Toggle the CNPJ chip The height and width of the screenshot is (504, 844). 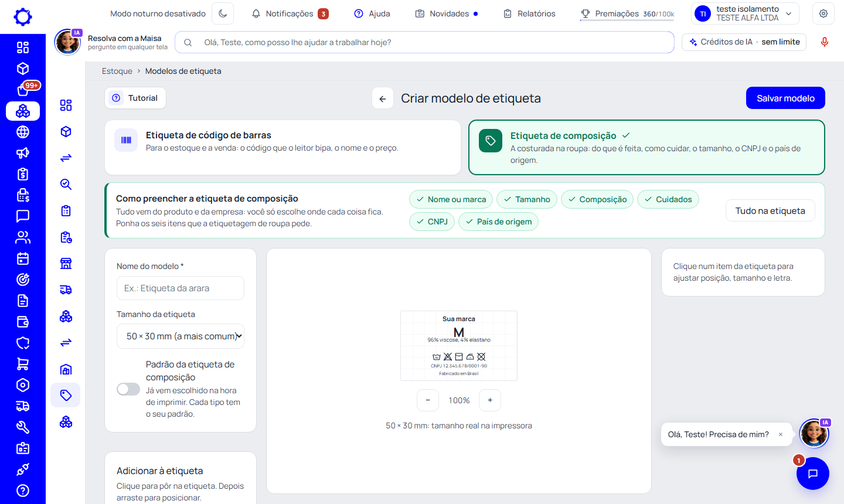pos(432,222)
